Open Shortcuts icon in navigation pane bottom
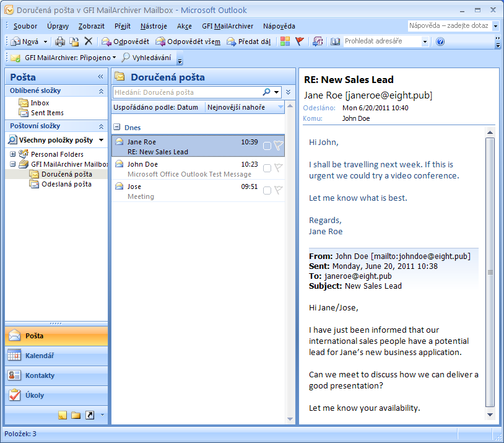504x443 pixels. 90,415
